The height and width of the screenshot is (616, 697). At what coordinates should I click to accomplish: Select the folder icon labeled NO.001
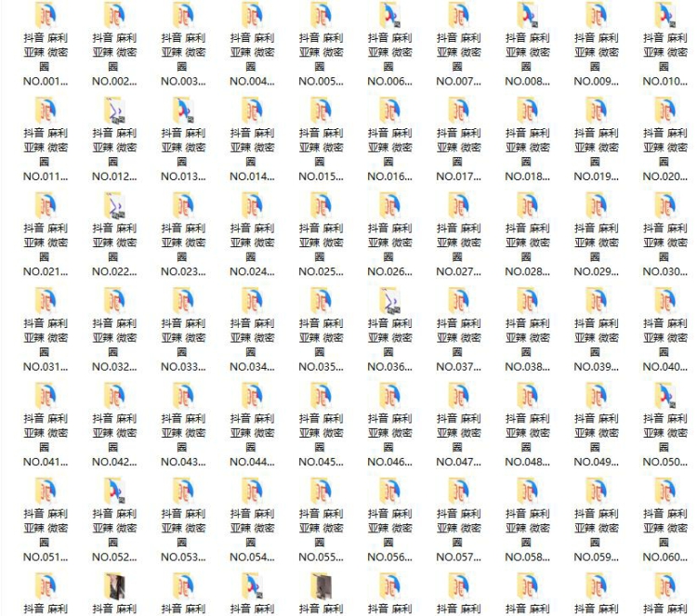[46, 15]
